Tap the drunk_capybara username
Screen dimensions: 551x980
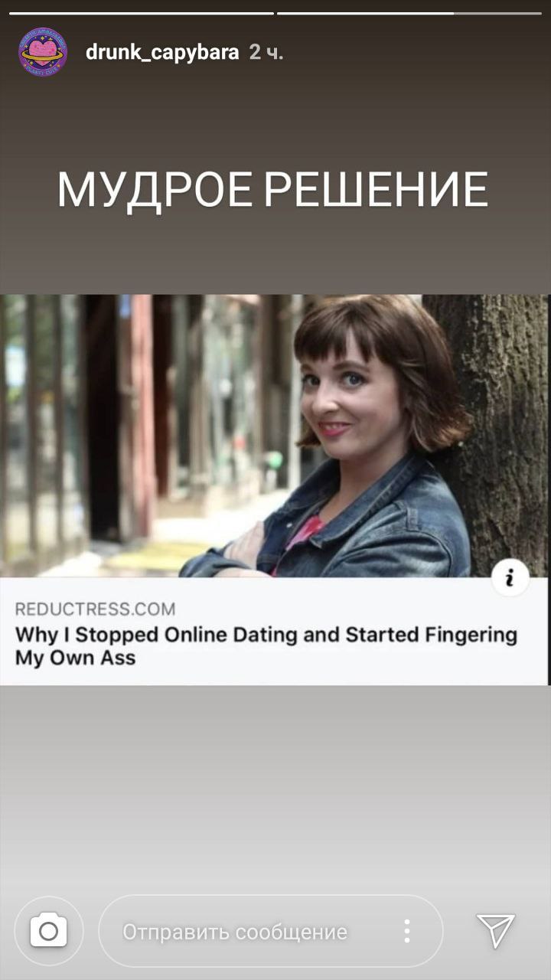coord(162,52)
